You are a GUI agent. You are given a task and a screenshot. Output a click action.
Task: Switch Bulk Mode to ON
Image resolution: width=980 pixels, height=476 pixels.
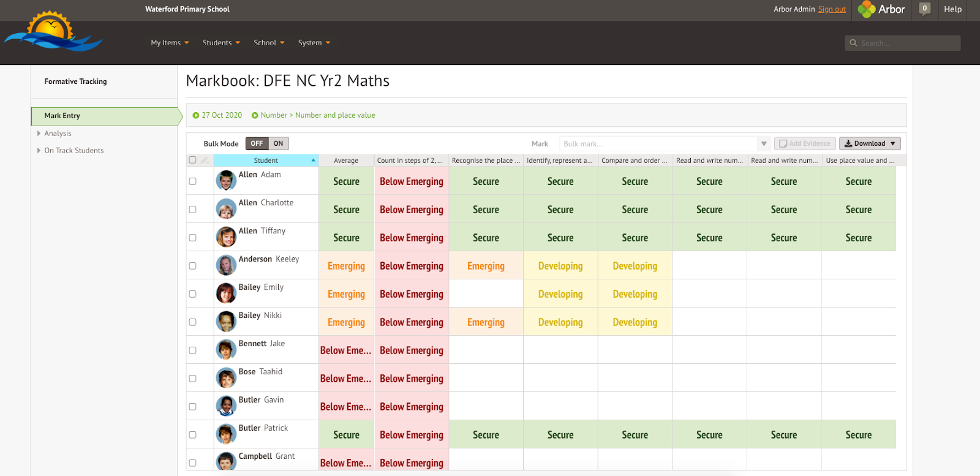coord(278,143)
